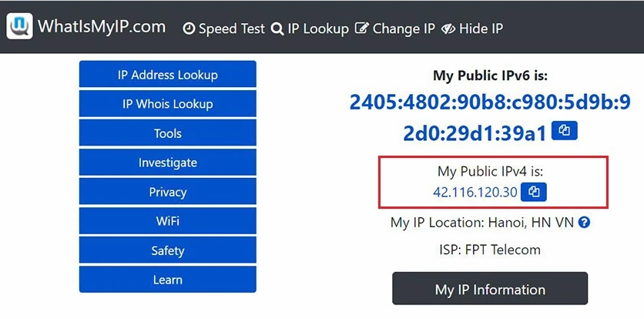
Task: Open the Safety section
Action: click(x=167, y=250)
